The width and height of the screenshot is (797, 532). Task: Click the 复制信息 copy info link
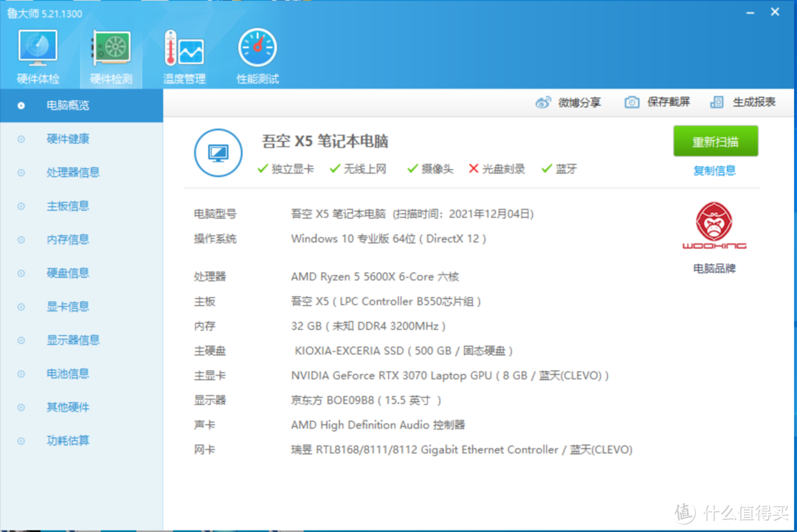point(714,170)
